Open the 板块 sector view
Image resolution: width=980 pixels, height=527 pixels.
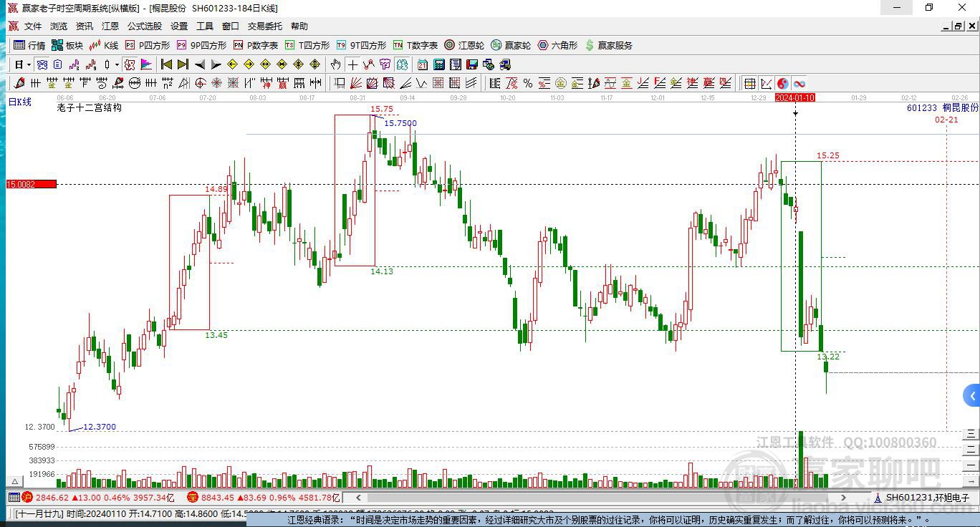(x=67, y=45)
